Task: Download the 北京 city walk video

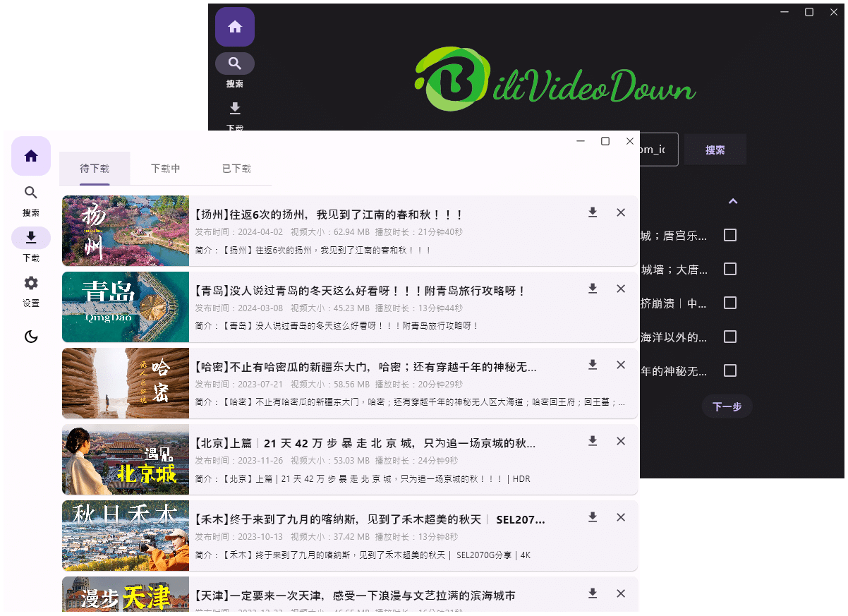Action: (x=593, y=441)
